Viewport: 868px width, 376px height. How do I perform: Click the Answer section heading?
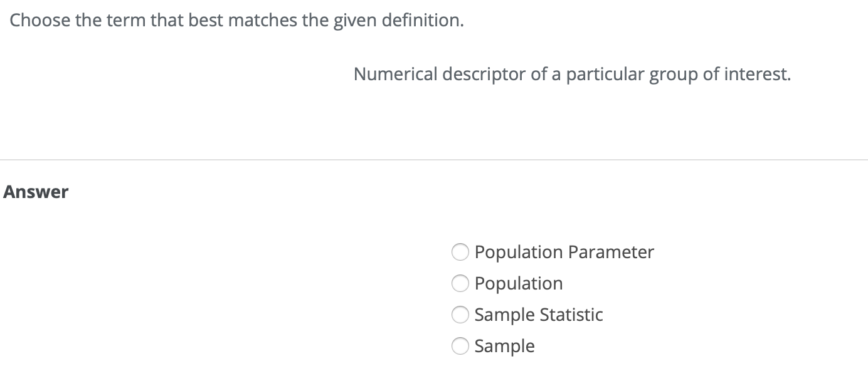[x=36, y=191]
